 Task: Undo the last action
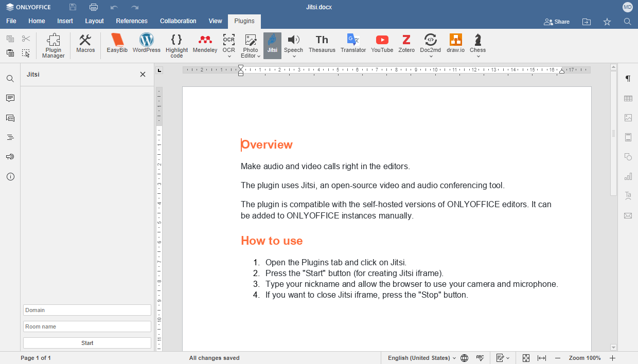[114, 7]
